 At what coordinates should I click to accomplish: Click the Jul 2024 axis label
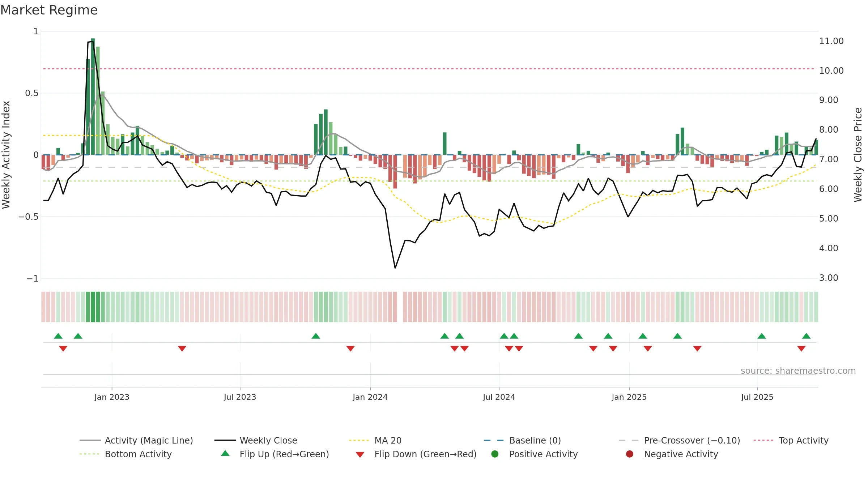pos(499,397)
